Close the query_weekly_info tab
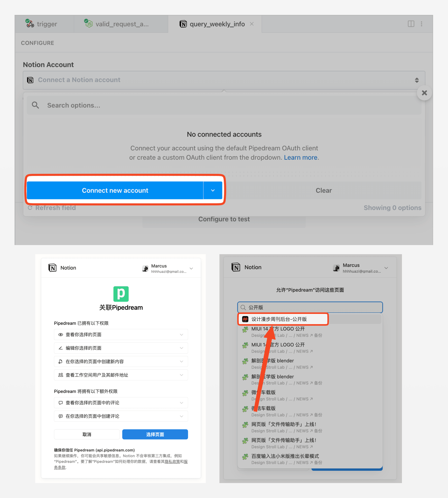Screen dimensions: 448x498 [252, 24]
